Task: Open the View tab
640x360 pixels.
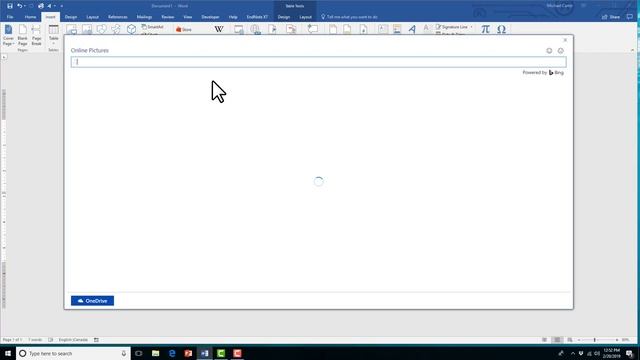Action: (x=187, y=17)
